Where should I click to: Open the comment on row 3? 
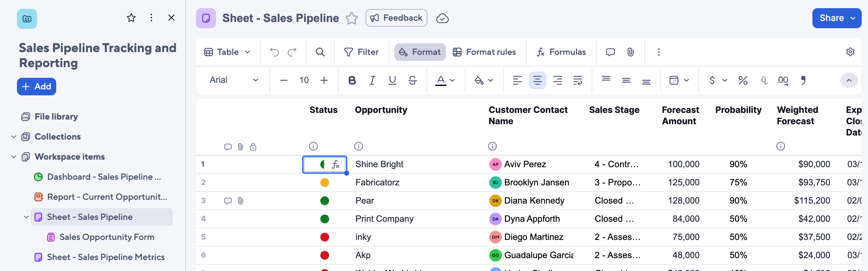click(228, 201)
